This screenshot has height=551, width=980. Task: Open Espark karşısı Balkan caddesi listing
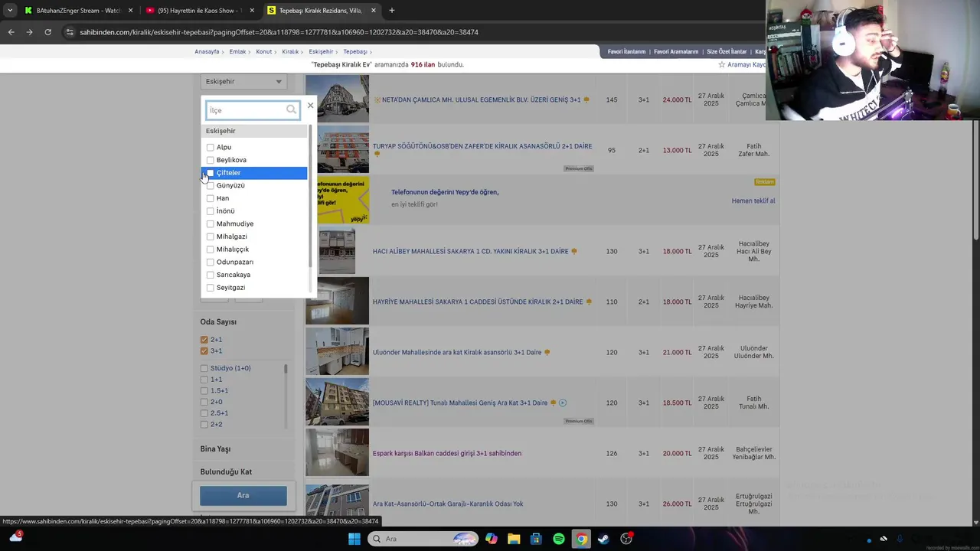(x=447, y=453)
